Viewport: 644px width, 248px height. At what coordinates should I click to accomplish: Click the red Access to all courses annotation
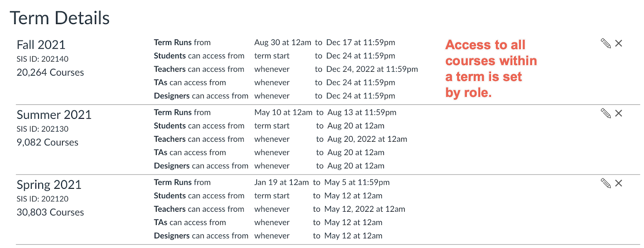pos(491,68)
